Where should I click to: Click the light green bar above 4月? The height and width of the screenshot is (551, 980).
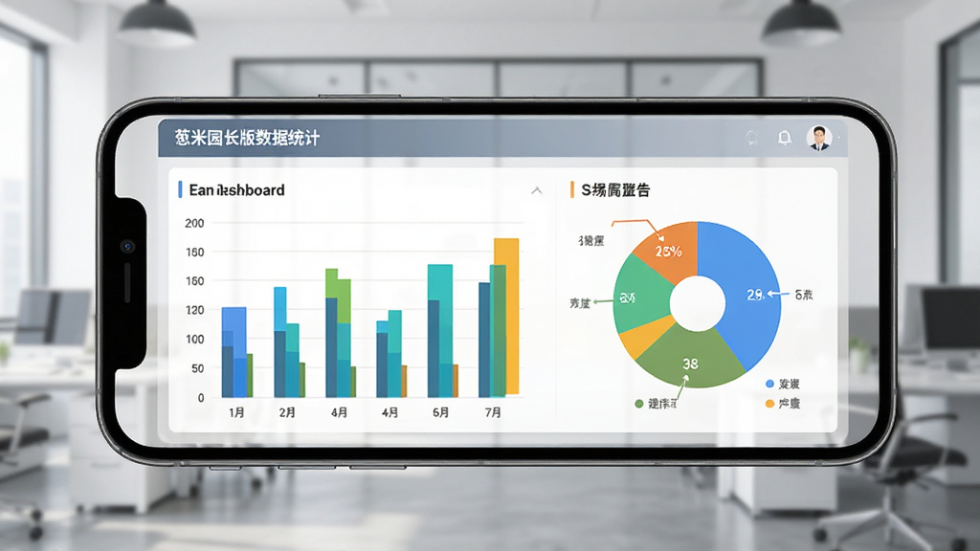pos(339,294)
